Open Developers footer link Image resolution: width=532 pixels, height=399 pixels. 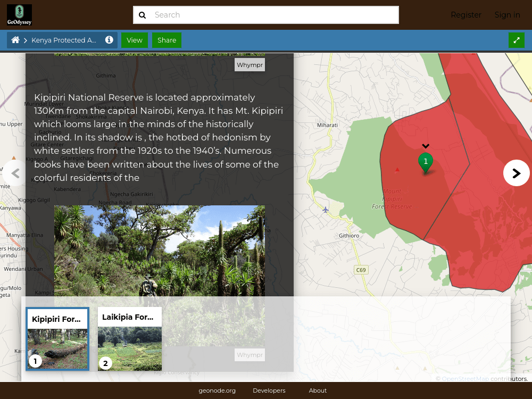pos(269,390)
